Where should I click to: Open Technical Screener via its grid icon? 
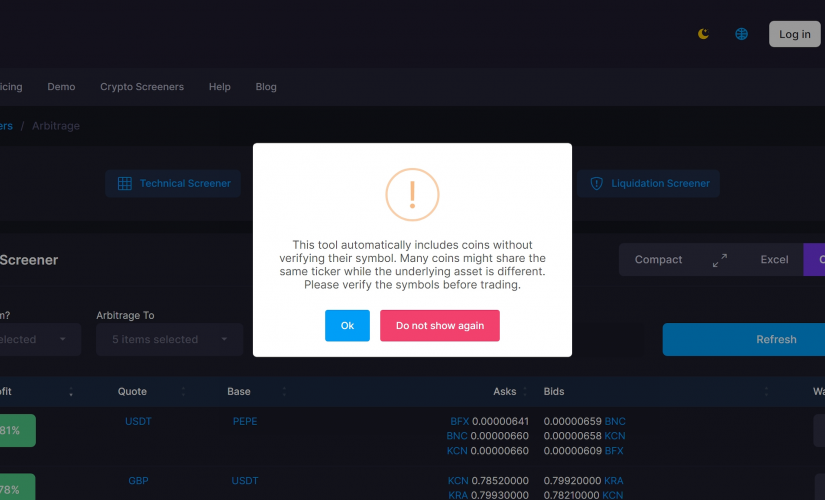[x=125, y=184]
